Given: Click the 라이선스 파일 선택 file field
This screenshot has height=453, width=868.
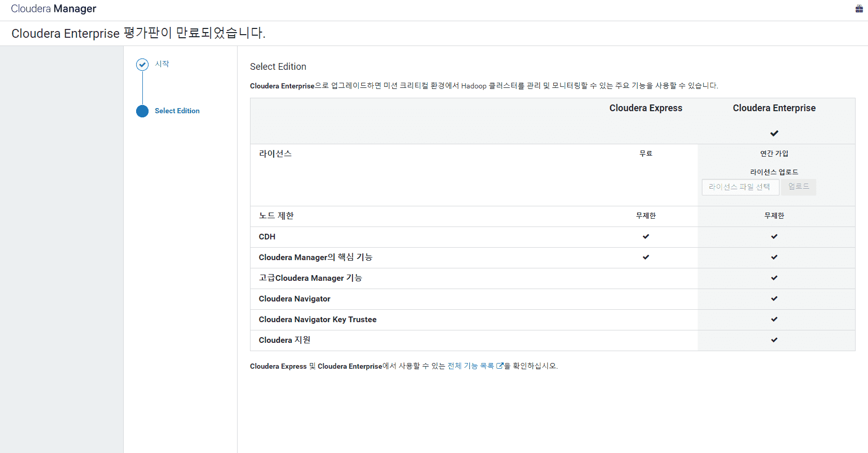Looking at the screenshot, I should tap(740, 187).
